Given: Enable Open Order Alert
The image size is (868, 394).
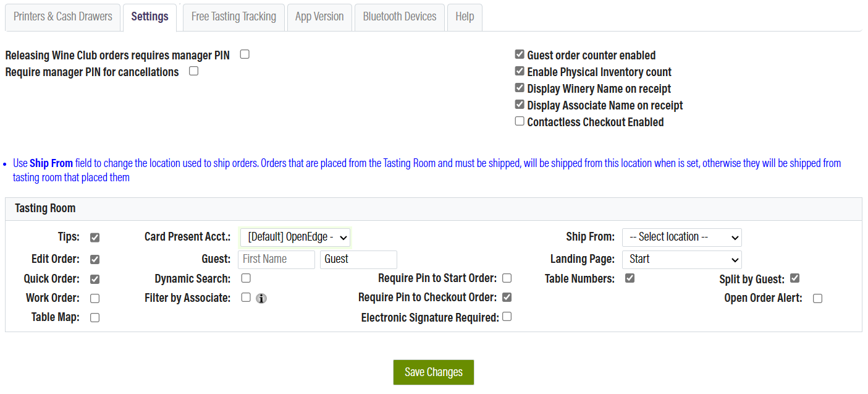Looking at the screenshot, I should [817, 298].
